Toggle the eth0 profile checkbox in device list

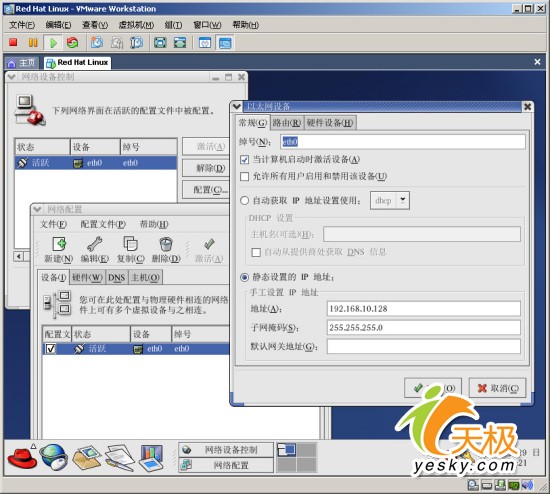51,348
